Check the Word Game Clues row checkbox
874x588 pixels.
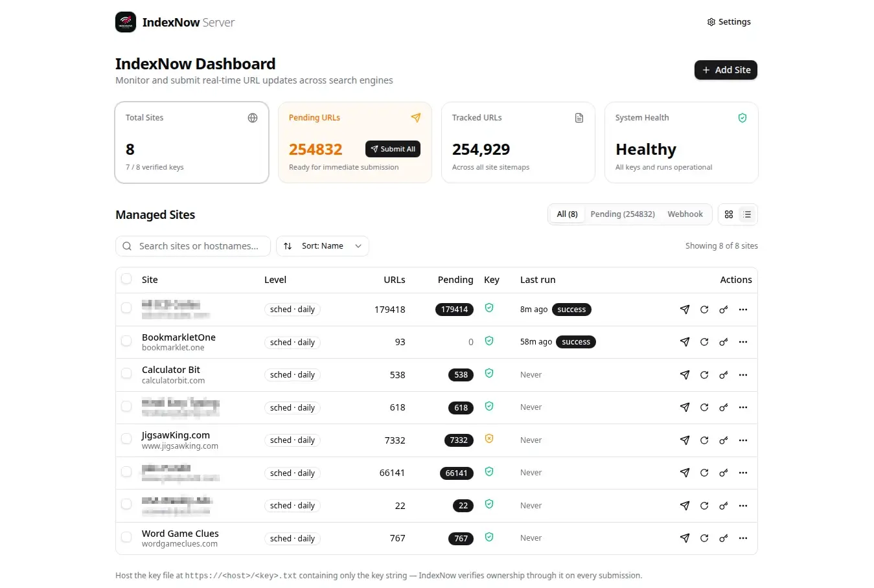click(x=126, y=537)
